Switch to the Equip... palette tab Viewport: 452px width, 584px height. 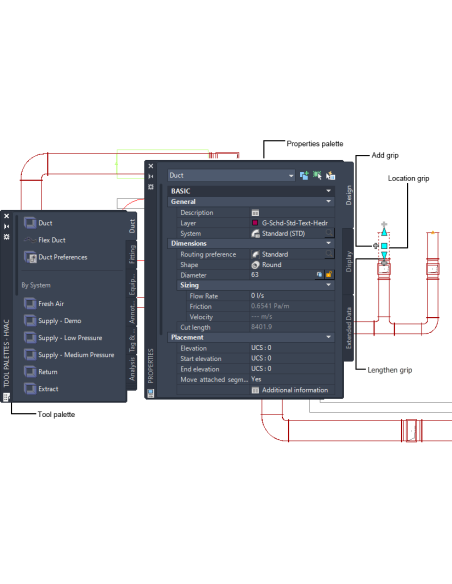pos(132,284)
